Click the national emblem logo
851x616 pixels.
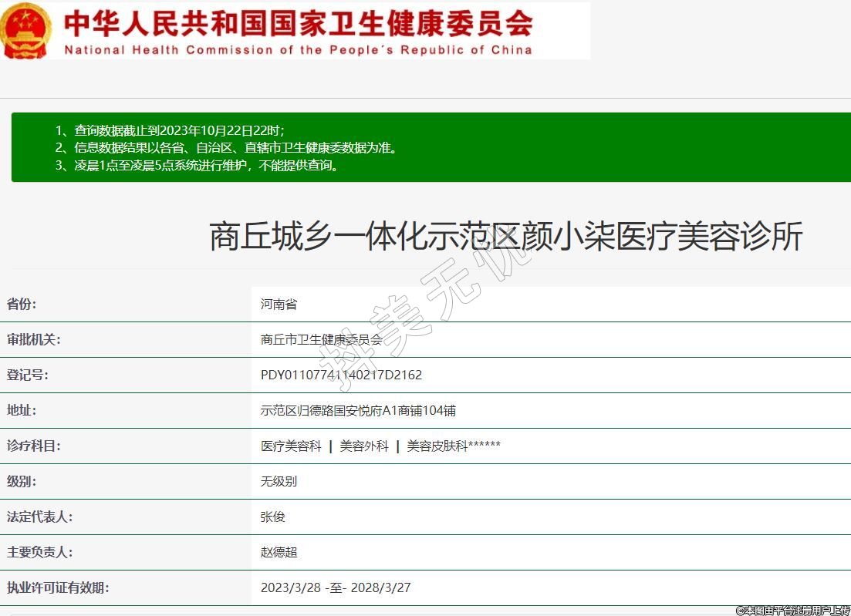(26, 31)
